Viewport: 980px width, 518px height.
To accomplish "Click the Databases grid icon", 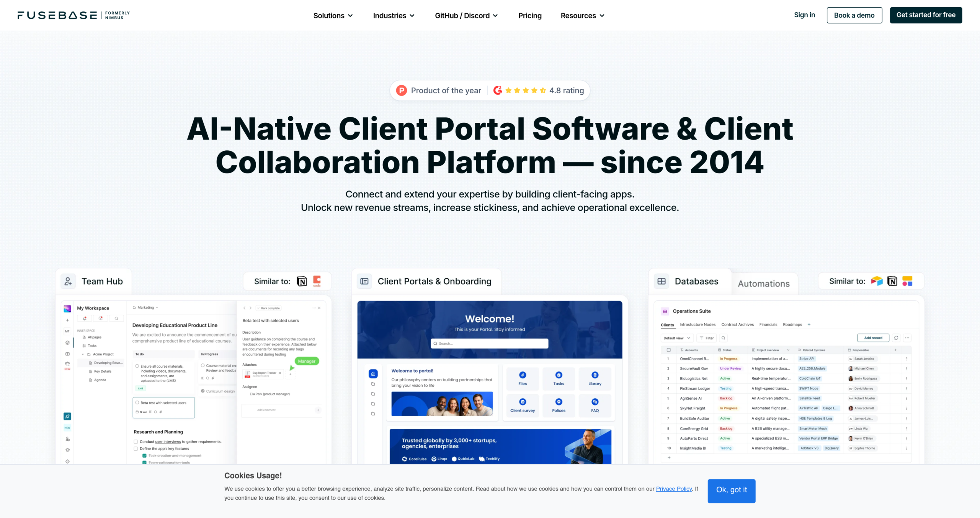I will pos(661,282).
